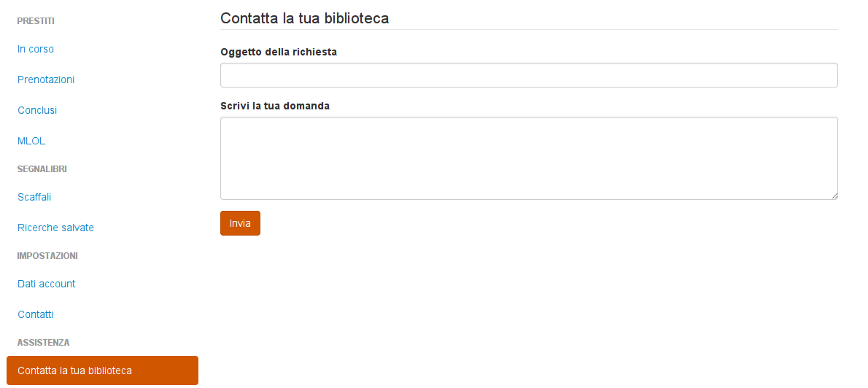Go to Prenotazioni in the sidebar
The image size is (868, 388).
click(46, 79)
